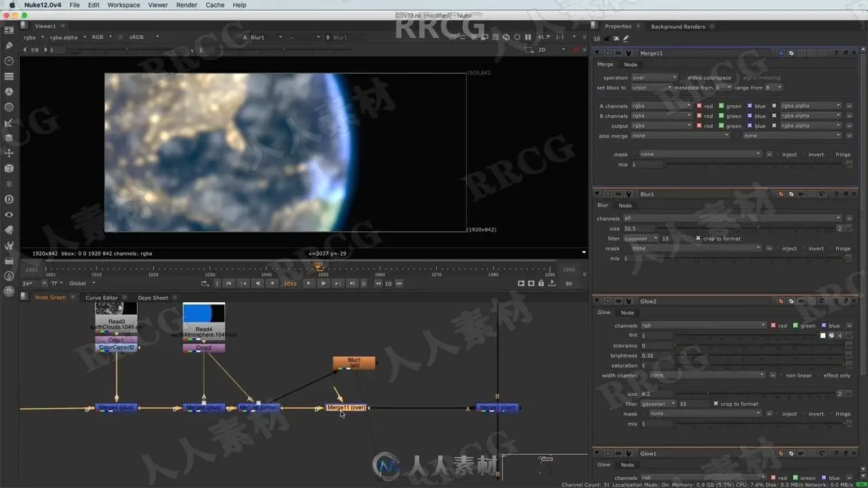This screenshot has height=488, width=868.
Task: Open the Channel nodes stacked-lines icon
Action: pos(9,77)
